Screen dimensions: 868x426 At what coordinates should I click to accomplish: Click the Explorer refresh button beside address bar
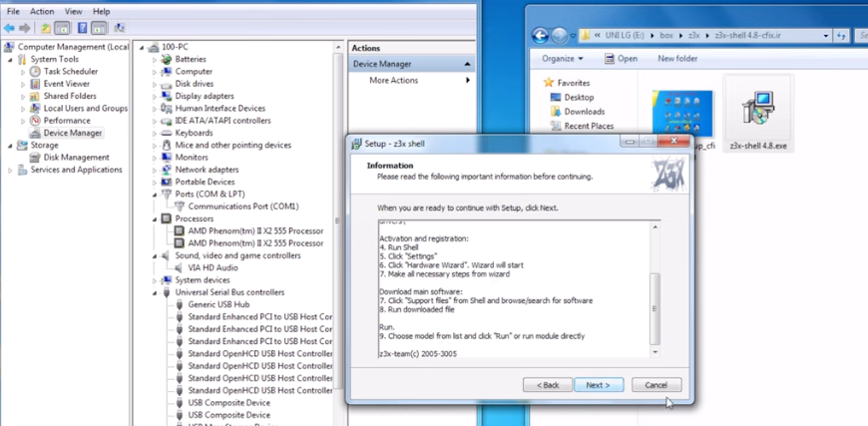[841, 35]
